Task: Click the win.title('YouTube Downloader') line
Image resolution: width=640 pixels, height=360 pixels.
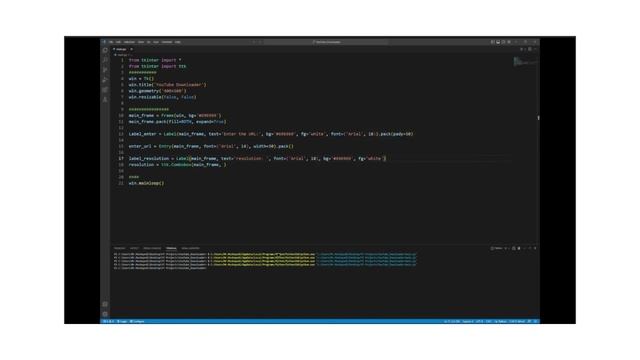Action: (167, 84)
